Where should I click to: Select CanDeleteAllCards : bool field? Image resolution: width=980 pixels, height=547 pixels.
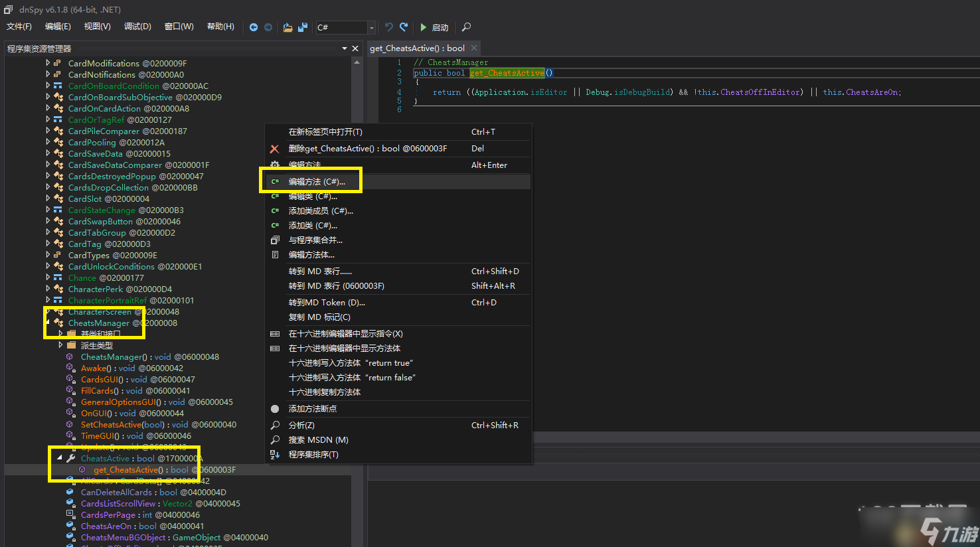coord(153,492)
